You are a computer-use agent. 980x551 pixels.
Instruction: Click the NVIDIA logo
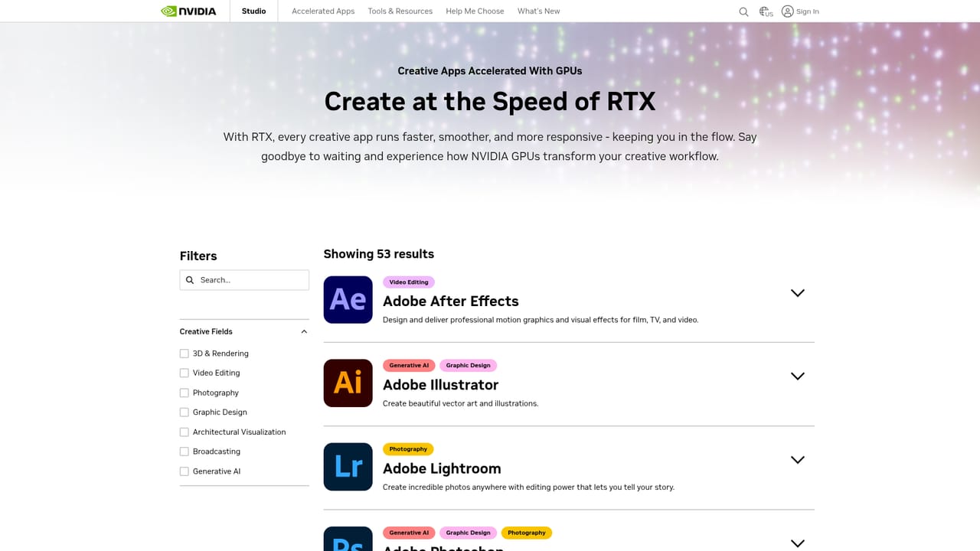[188, 11]
